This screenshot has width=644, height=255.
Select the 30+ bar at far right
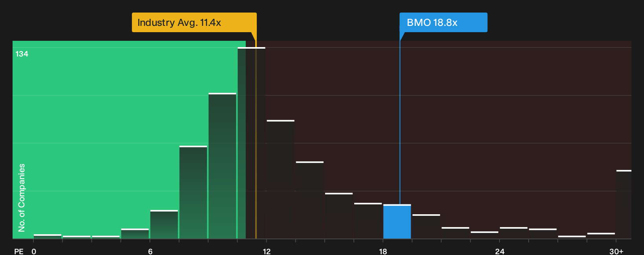624,204
